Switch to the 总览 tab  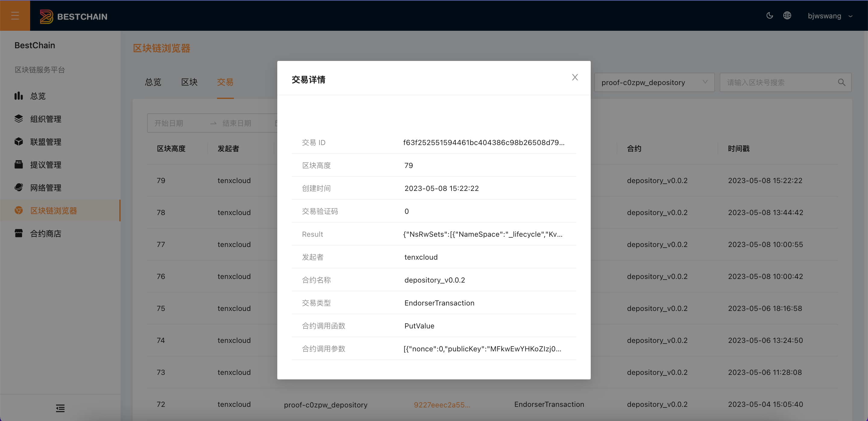(x=153, y=82)
